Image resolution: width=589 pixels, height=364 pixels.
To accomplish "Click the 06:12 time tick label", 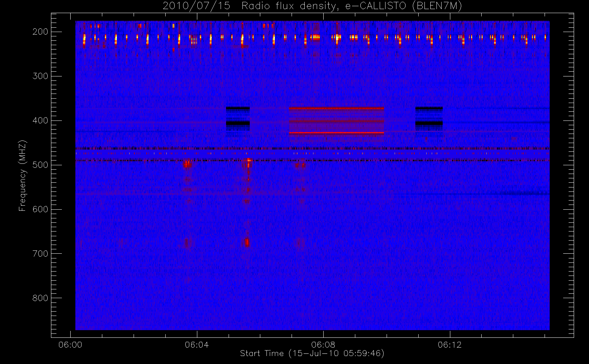I will tap(450, 345).
